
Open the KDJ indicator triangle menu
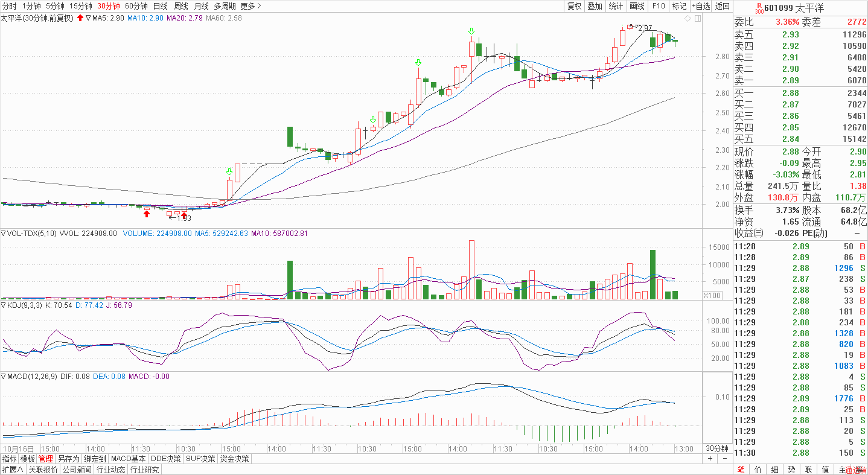[3, 305]
